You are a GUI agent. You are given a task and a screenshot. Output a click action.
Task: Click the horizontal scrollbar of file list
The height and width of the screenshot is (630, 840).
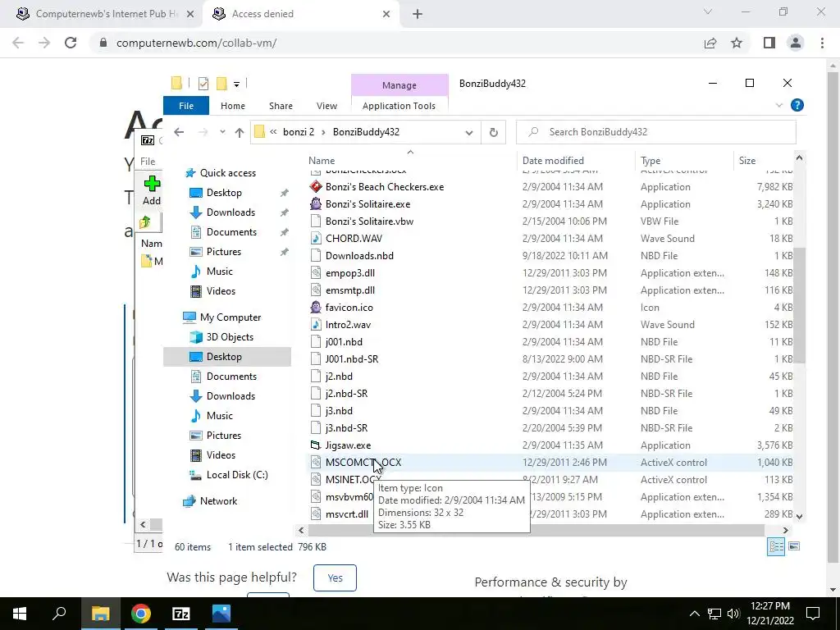click(x=536, y=531)
